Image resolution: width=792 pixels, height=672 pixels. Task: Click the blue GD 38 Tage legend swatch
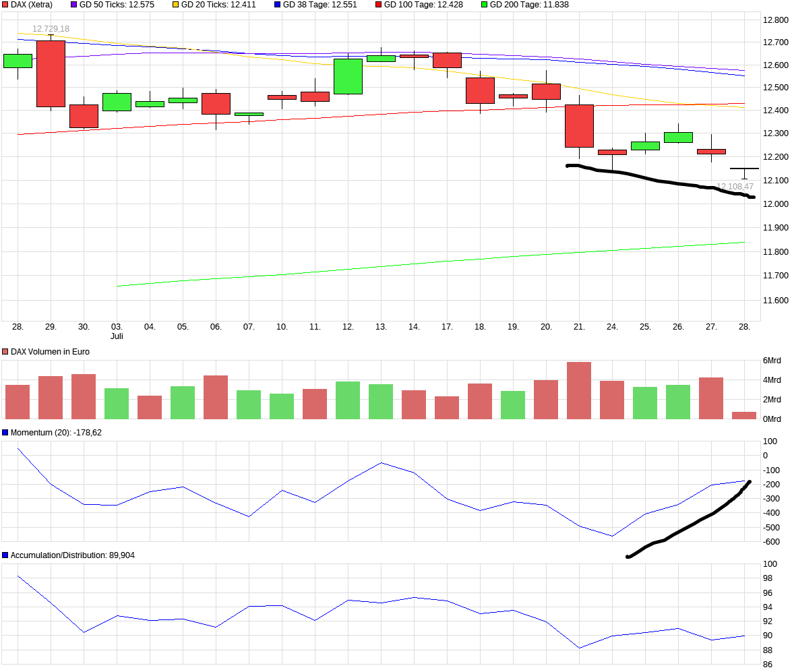click(x=277, y=5)
